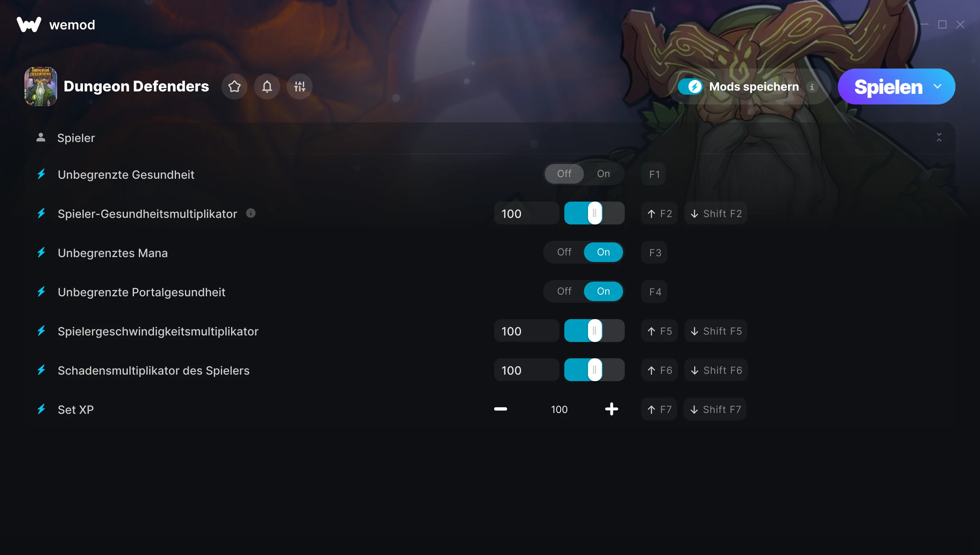This screenshot has height=555, width=980.
Task: Switch Unbegrenztes Mana to Off
Action: tap(564, 252)
